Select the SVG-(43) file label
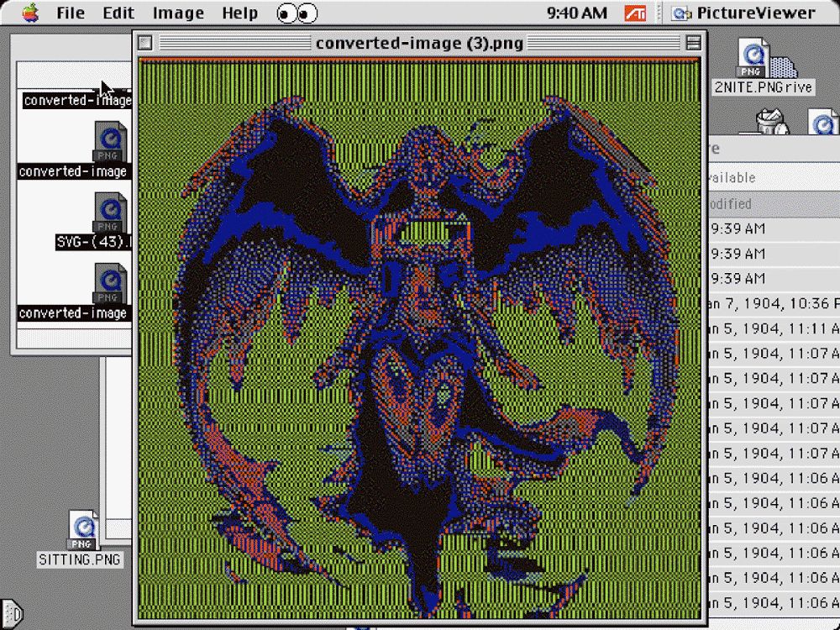The width and height of the screenshot is (840, 630). pyautogui.click(x=92, y=243)
